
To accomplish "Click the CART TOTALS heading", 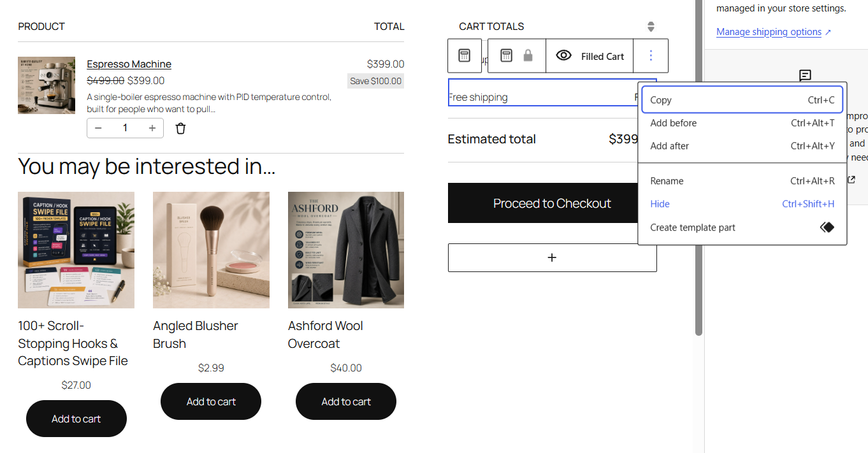I will coord(491,27).
